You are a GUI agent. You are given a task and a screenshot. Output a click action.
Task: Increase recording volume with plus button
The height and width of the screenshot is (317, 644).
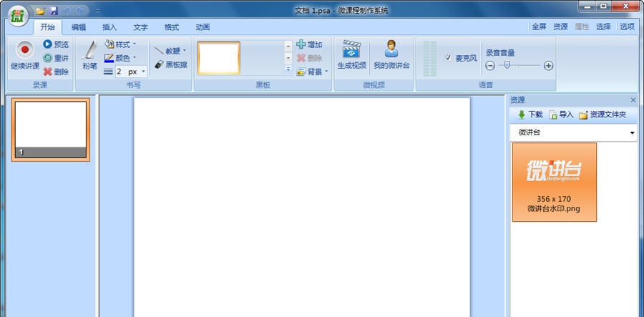[x=549, y=65]
